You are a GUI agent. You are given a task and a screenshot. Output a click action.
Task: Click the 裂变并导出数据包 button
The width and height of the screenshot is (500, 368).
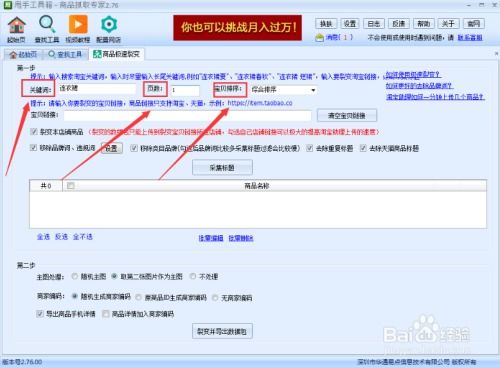[x=222, y=331]
